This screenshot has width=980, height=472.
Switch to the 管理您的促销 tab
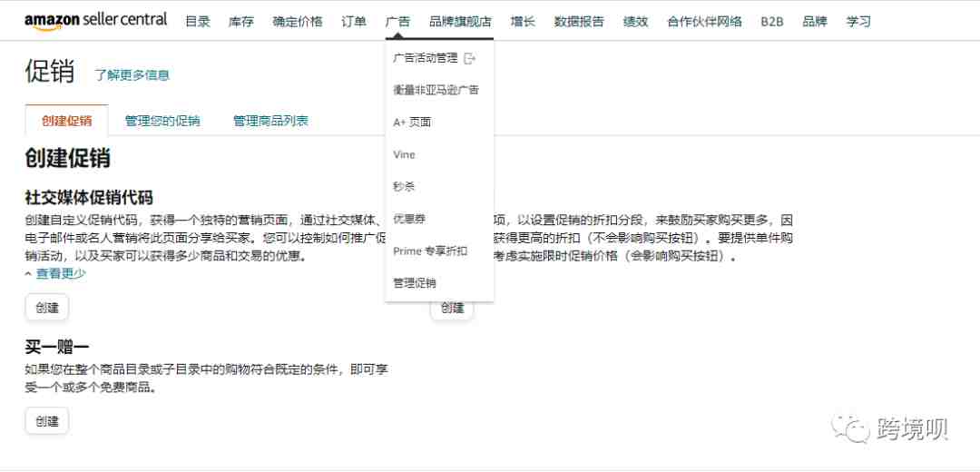tap(162, 121)
